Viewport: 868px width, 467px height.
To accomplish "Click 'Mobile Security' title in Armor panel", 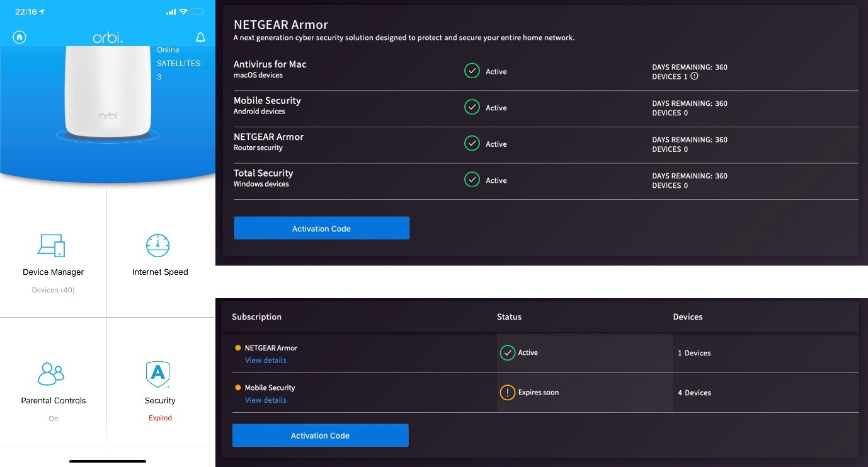I will 267,101.
